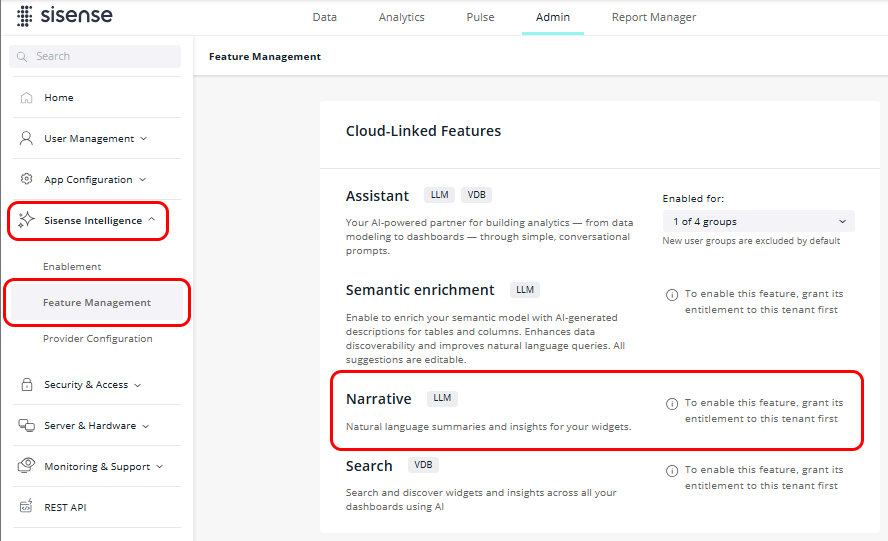The width and height of the screenshot is (888, 541).
Task: Click the User Management person icon
Action: tap(26, 138)
